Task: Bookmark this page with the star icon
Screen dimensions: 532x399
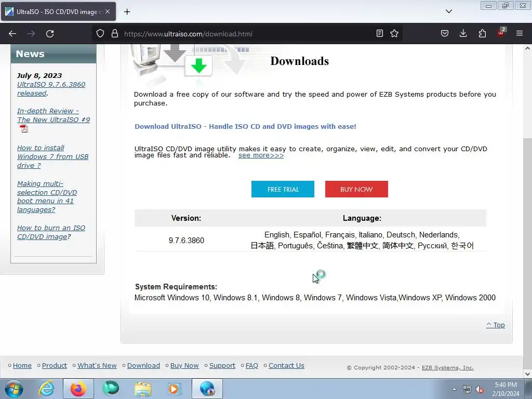Action: click(x=394, y=33)
